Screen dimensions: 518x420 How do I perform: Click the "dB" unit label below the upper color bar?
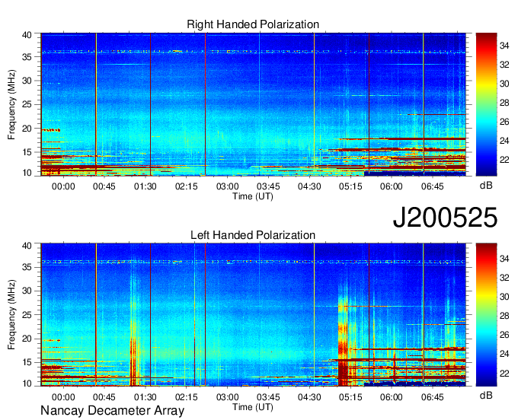486,186
